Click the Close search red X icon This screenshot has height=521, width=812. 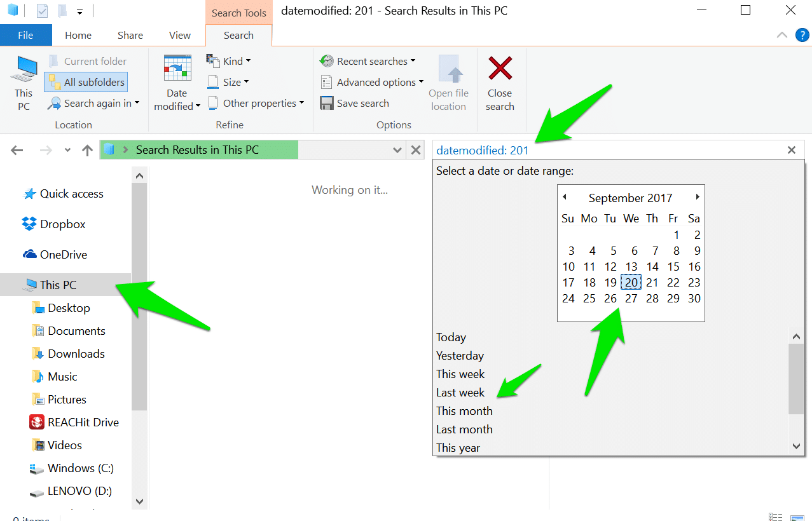[500, 70]
